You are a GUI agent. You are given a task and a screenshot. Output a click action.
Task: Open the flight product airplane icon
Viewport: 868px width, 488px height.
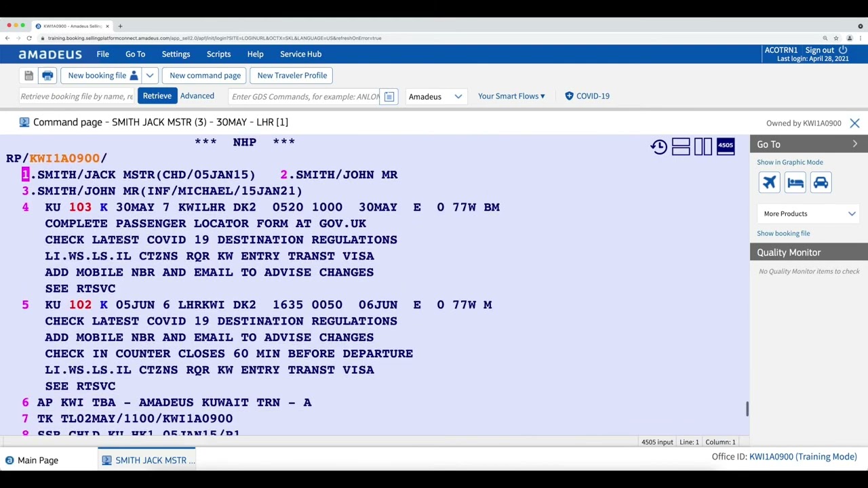(769, 182)
